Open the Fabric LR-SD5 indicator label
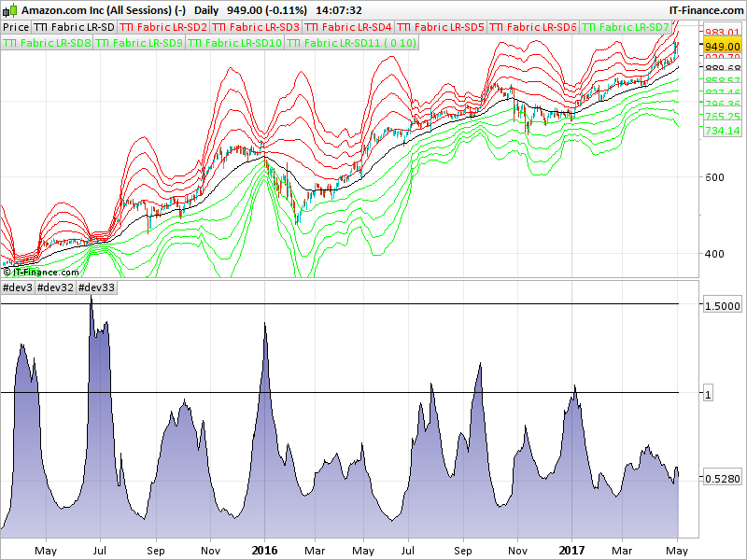The image size is (747, 560). tap(441, 27)
